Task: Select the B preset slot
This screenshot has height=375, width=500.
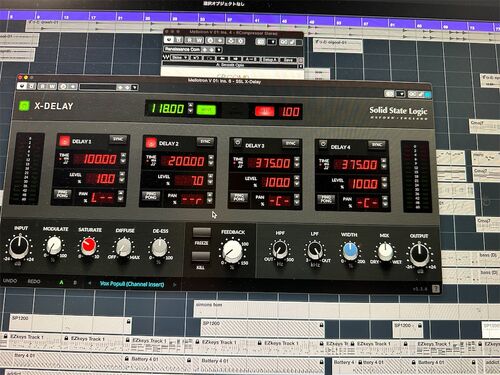Action: [x=75, y=283]
